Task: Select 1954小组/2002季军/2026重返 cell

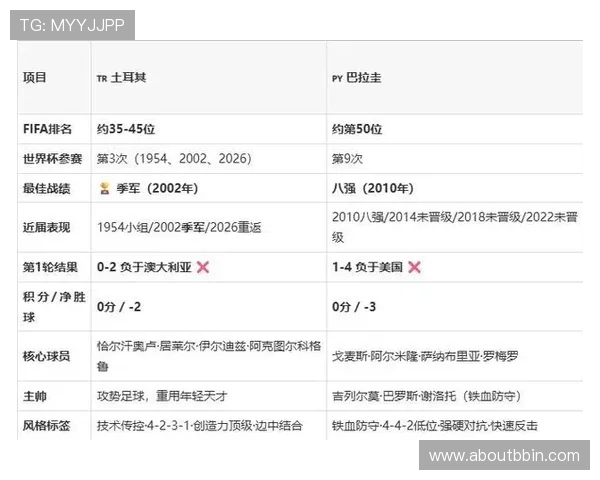Action: pyautogui.click(x=209, y=227)
